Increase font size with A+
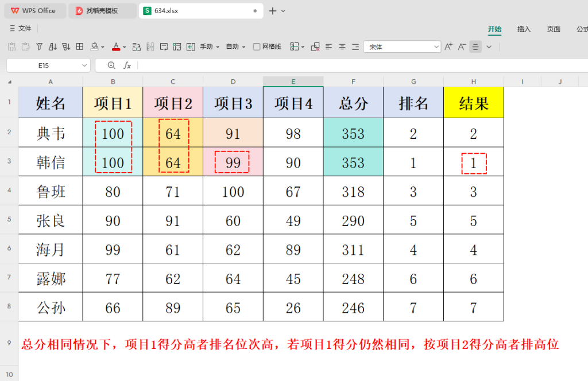This screenshot has width=588, height=381. point(448,47)
